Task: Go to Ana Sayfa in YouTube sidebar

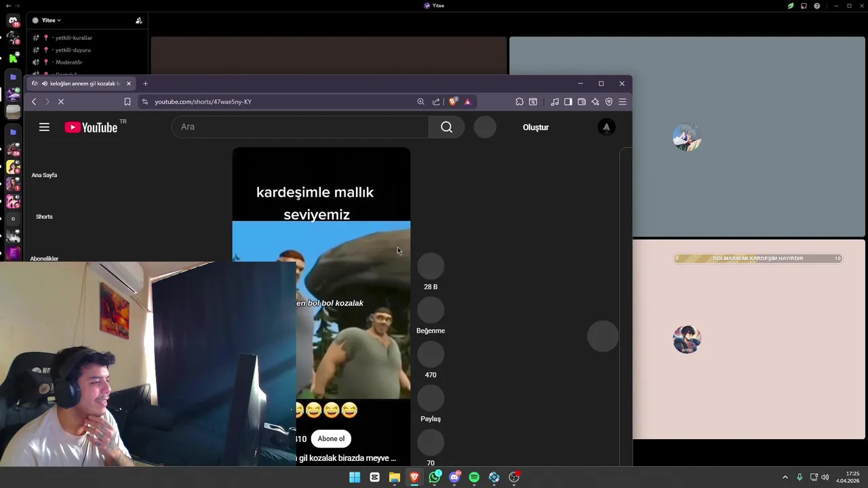Action: 44,175
